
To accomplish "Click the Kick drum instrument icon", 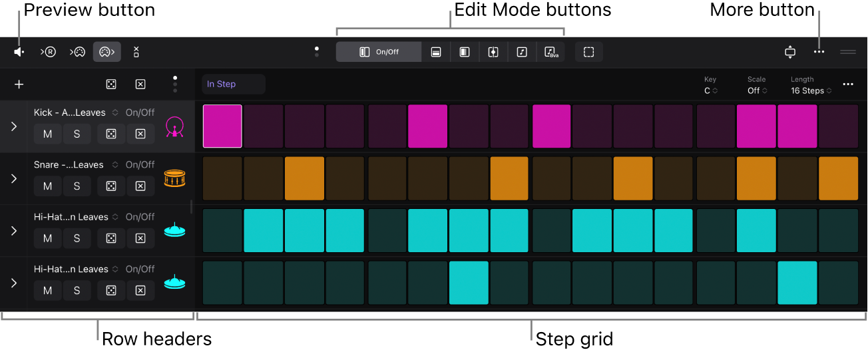I will click(x=174, y=126).
